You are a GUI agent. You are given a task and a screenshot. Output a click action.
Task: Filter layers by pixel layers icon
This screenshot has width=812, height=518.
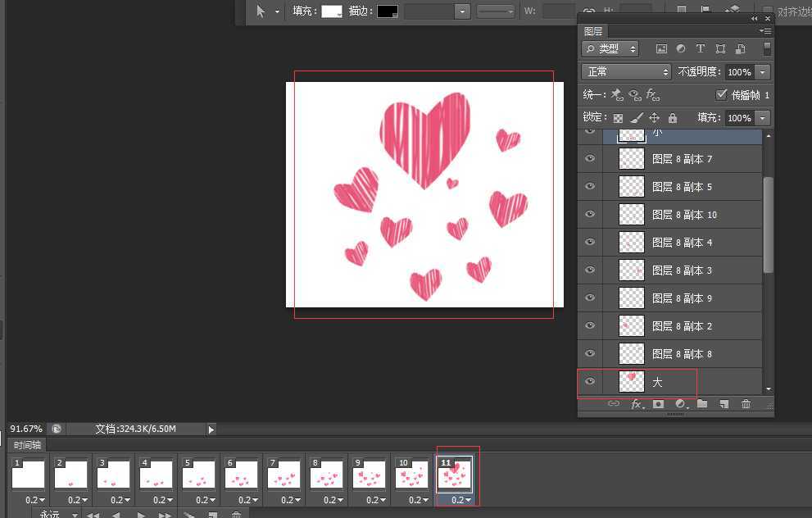(661, 49)
